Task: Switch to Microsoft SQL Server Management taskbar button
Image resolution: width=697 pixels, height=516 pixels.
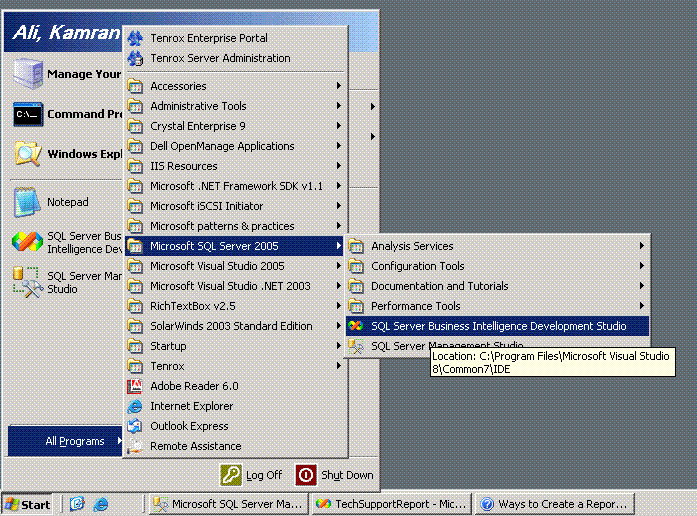Action: click(228, 504)
